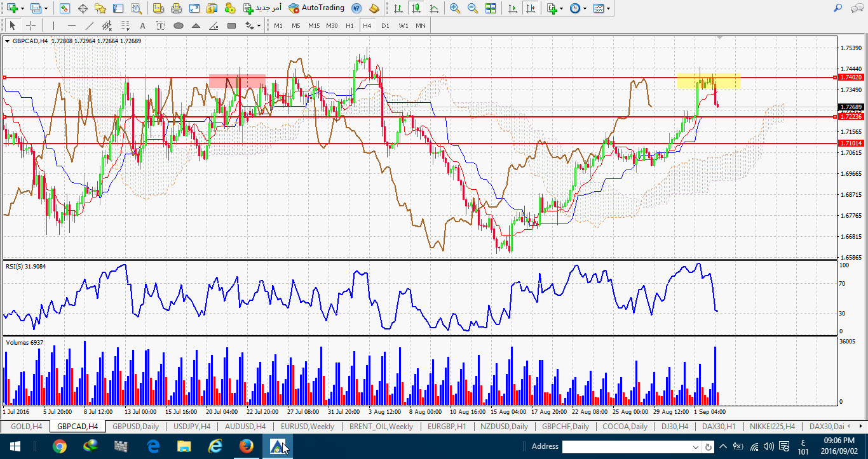Image resolution: width=868 pixels, height=459 pixels.
Task: Switch timeframe to W1
Action: [403, 25]
